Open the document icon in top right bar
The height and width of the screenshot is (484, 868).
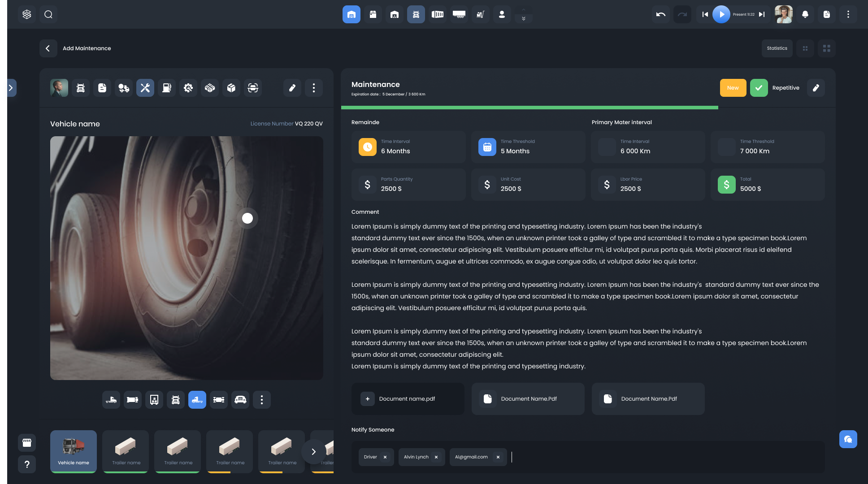(x=827, y=14)
